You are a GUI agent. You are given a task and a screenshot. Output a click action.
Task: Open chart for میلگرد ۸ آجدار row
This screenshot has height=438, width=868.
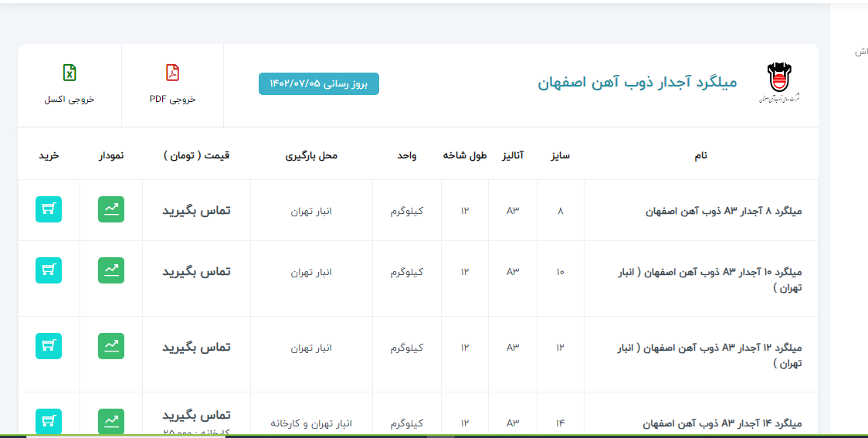coord(111,210)
